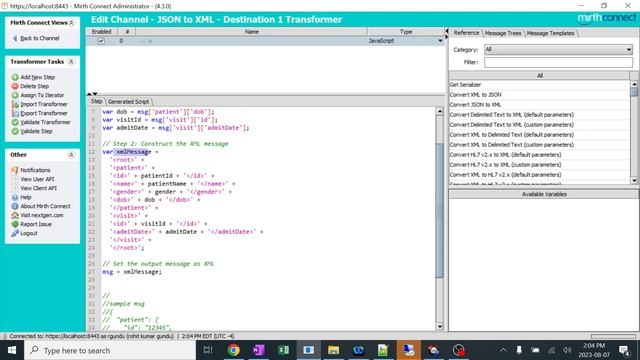640x360 pixels.
Task: Toggle the Enabled checkbox for step 0
Action: (x=101, y=41)
